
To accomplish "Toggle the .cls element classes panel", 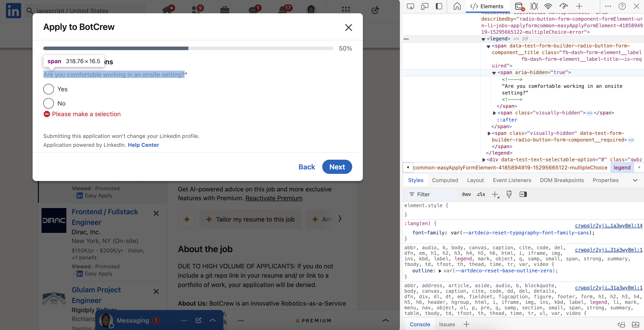I will (x=480, y=194).
